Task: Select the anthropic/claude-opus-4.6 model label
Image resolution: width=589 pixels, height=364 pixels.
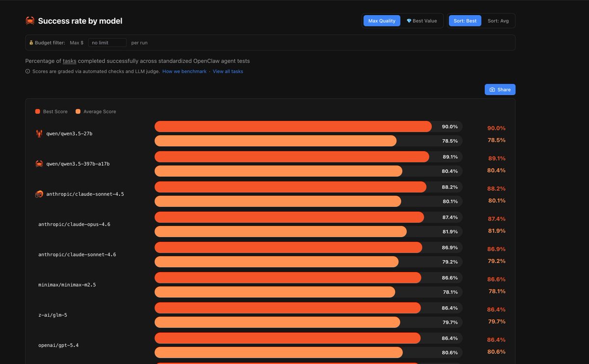Action: tap(74, 224)
